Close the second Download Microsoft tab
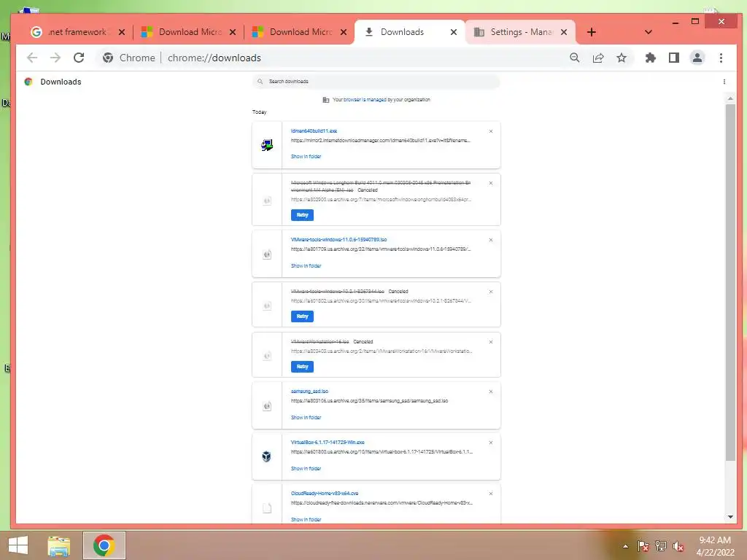The height and width of the screenshot is (560, 747). (344, 32)
